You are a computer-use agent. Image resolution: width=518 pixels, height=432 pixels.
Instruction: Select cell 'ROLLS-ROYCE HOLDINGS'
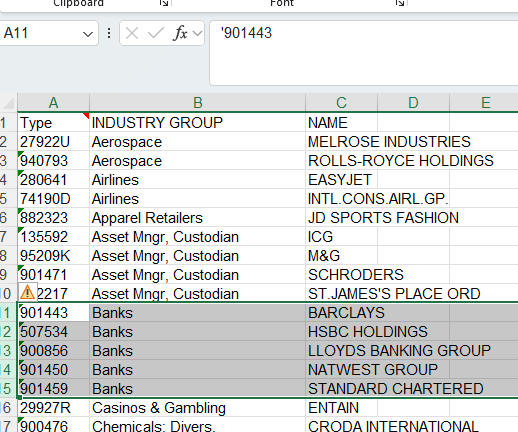[341, 161]
